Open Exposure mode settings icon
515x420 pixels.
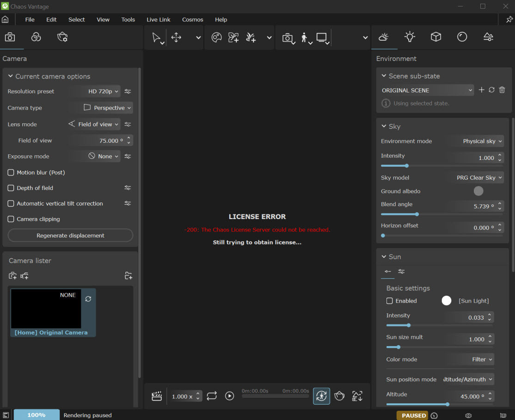click(128, 156)
